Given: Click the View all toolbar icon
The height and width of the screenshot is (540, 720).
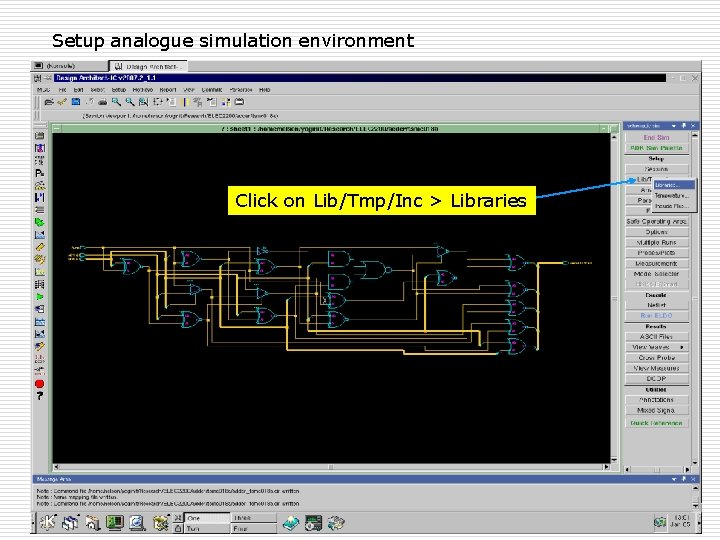Looking at the screenshot, I should (x=158, y=102).
